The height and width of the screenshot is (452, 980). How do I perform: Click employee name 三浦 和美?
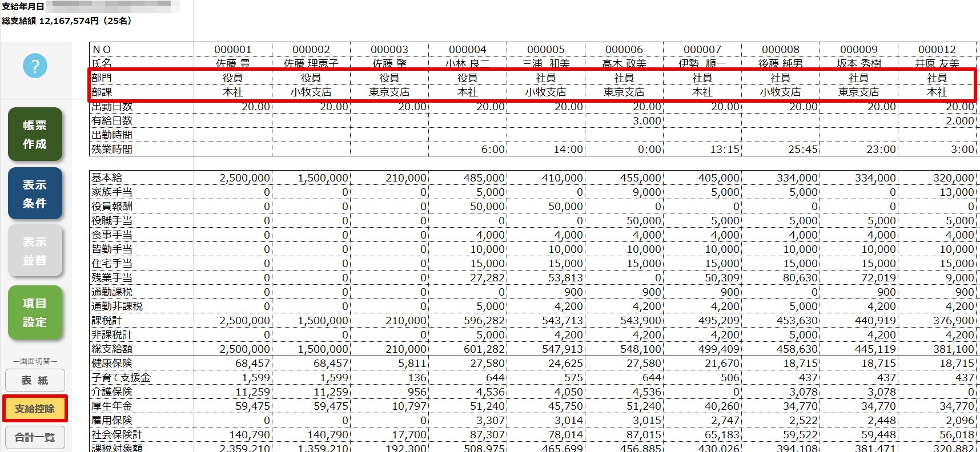click(546, 63)
